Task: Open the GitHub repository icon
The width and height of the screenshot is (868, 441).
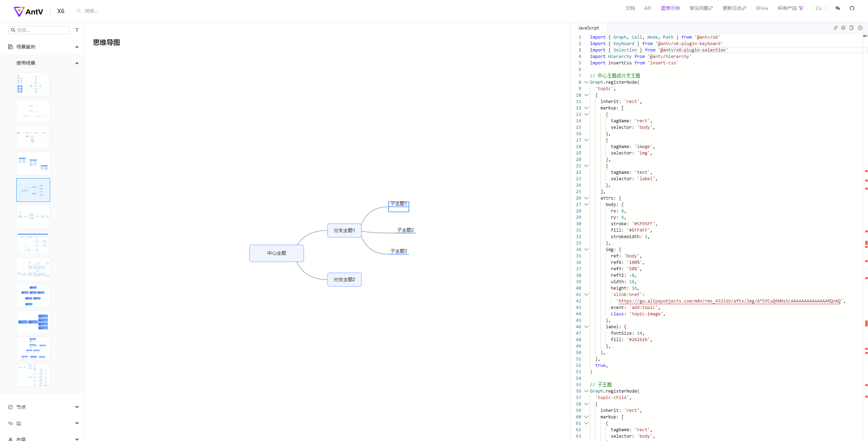Action: [852, 8]
